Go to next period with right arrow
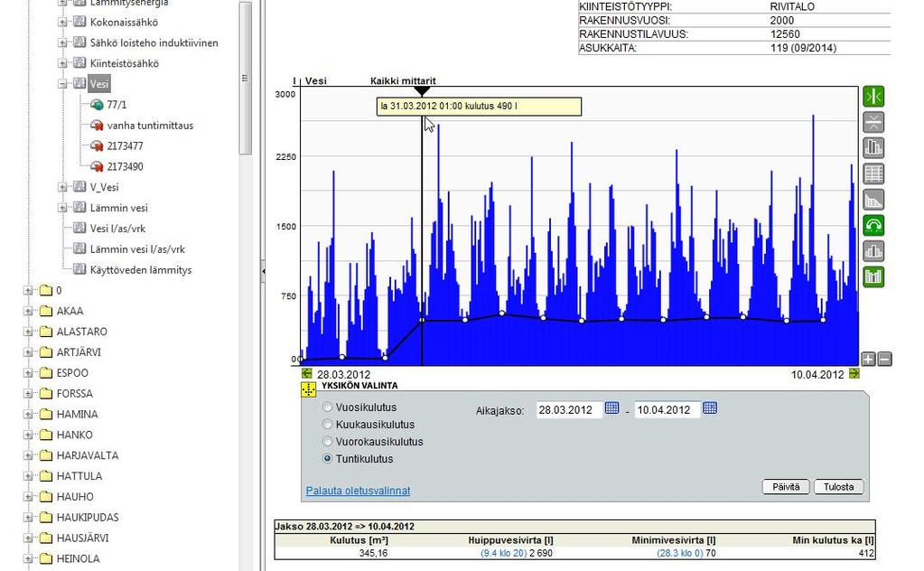Viewport: 924px width, 571px height. tap(854, 373)
